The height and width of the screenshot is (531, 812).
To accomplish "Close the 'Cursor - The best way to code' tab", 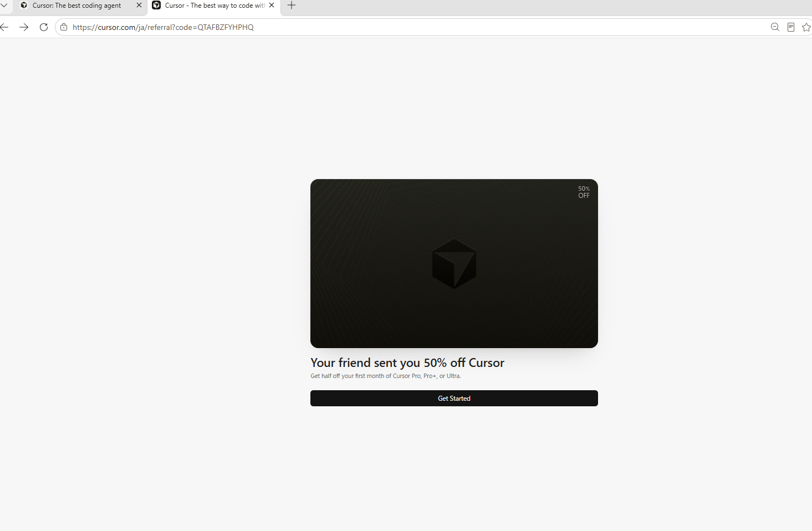I will tap(272, 5).
